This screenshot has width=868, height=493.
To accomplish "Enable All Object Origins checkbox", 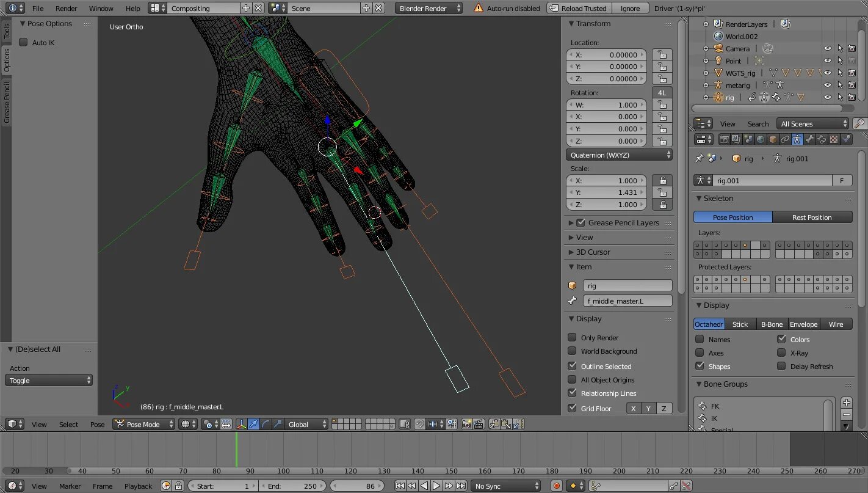I will pyautogui.click(x=572, y=379).
